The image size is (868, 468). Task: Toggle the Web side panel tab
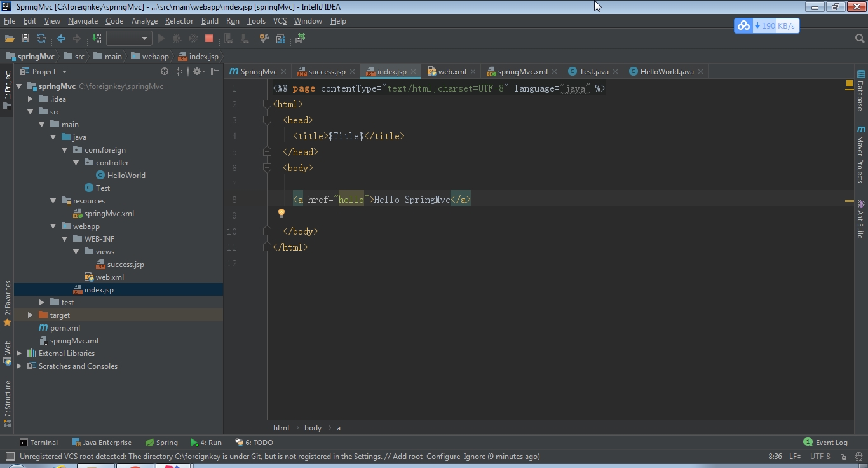[x=7, y=353]
